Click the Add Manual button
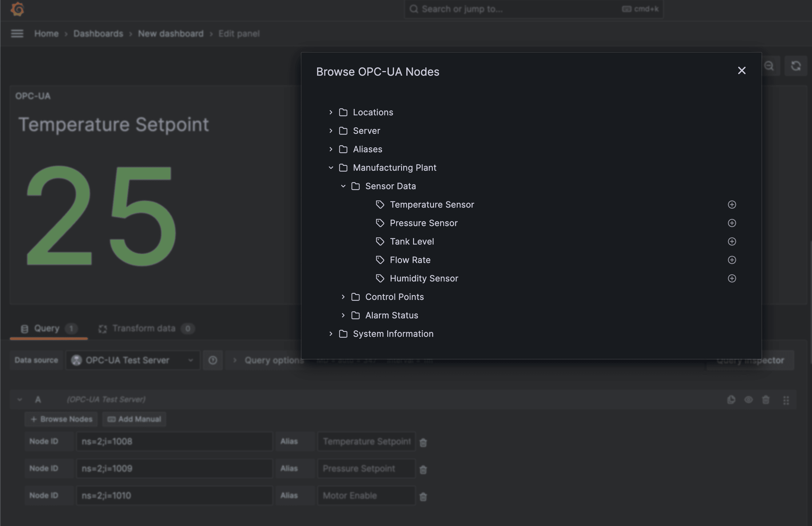 coord(134,419)
